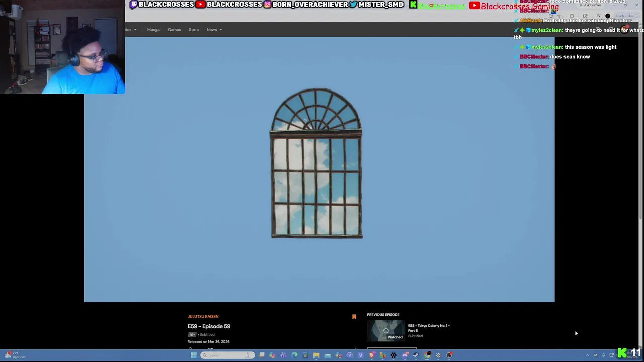Click the taskbar Search box
The height and width of the screenshot is (362, 644).
[227, 355]
